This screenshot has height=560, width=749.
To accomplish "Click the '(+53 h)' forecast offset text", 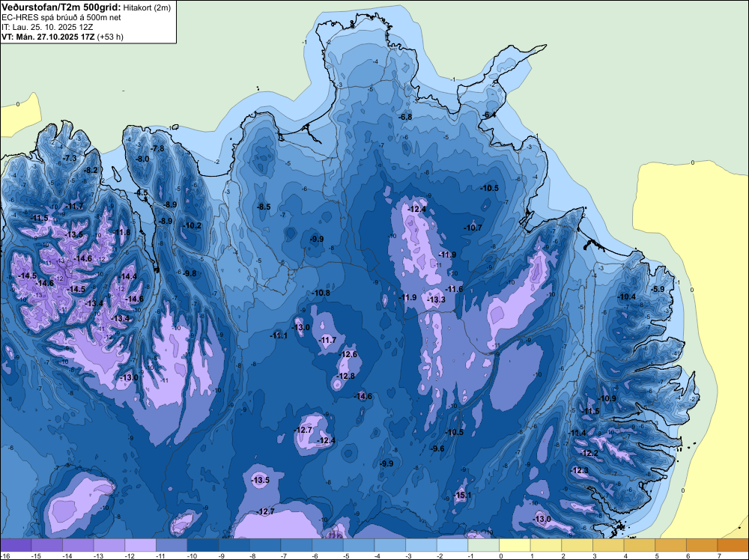I will [x=110, y=37].
